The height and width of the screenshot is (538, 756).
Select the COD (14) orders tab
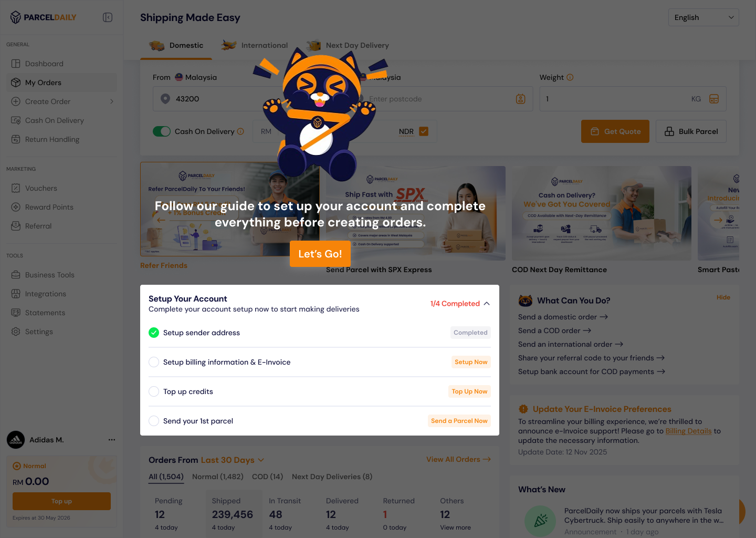[x=267, y=477]
